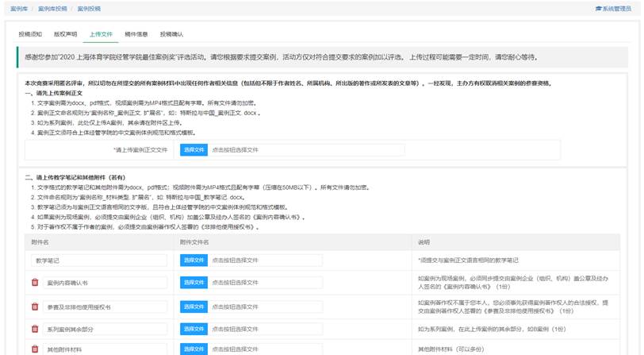Screen dimensions: 644x355
Task: Switch to the 版权声明 tab
Action: tap(65, 35)
